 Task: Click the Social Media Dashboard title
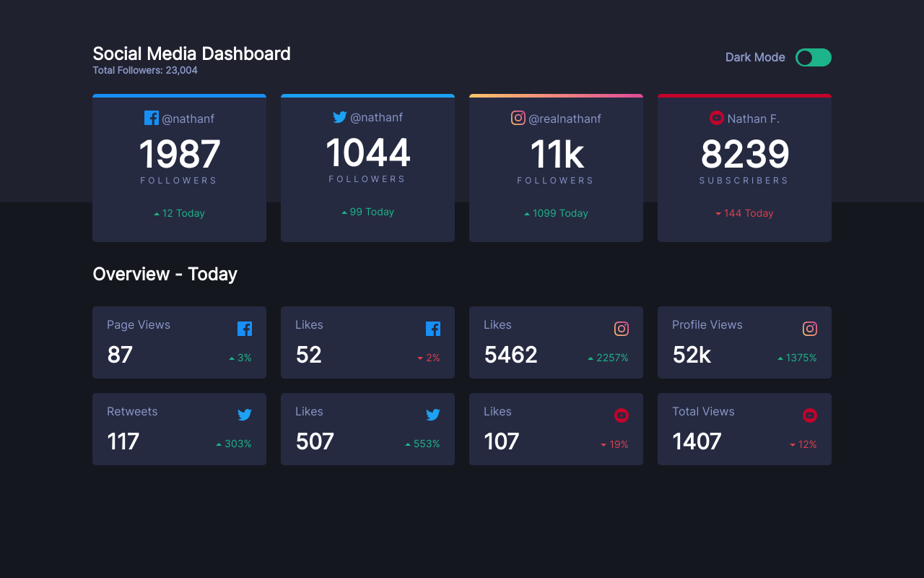click(191, 53)
